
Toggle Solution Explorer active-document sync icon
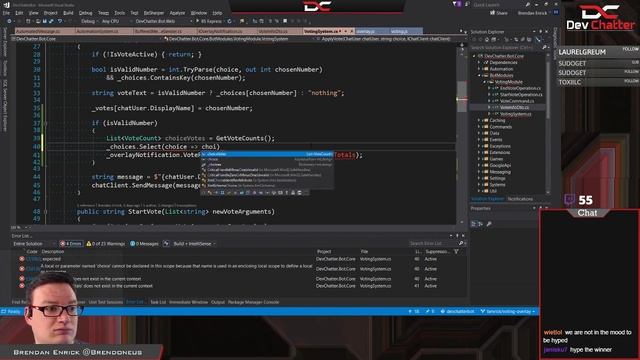[x=538, y=40]
